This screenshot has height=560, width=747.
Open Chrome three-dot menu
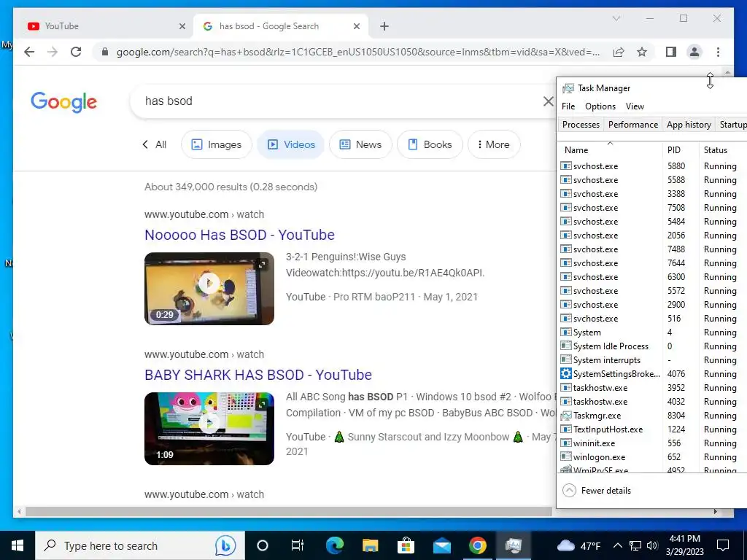click(x=718, y=52)
